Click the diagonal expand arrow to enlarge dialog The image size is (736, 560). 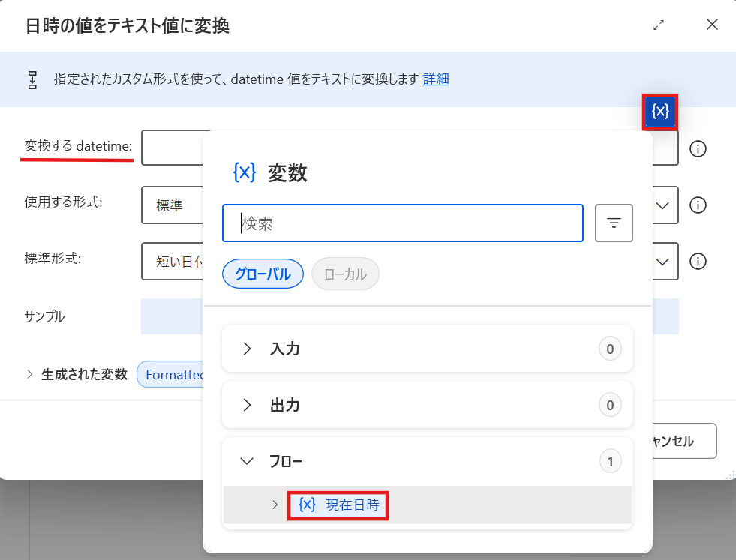(659, 25)
